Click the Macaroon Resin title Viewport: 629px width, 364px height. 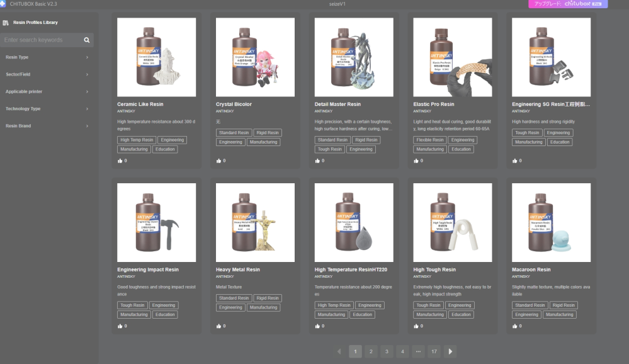[531, 270]
